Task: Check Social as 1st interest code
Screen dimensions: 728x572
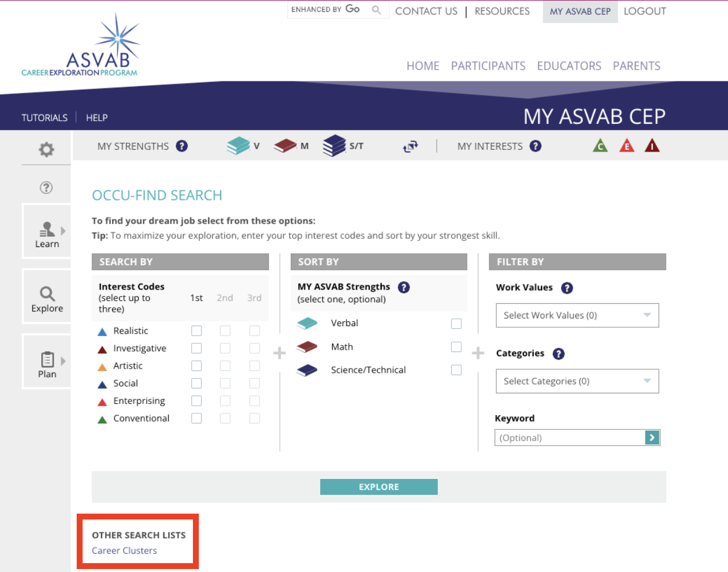Action: coord(196,383)
